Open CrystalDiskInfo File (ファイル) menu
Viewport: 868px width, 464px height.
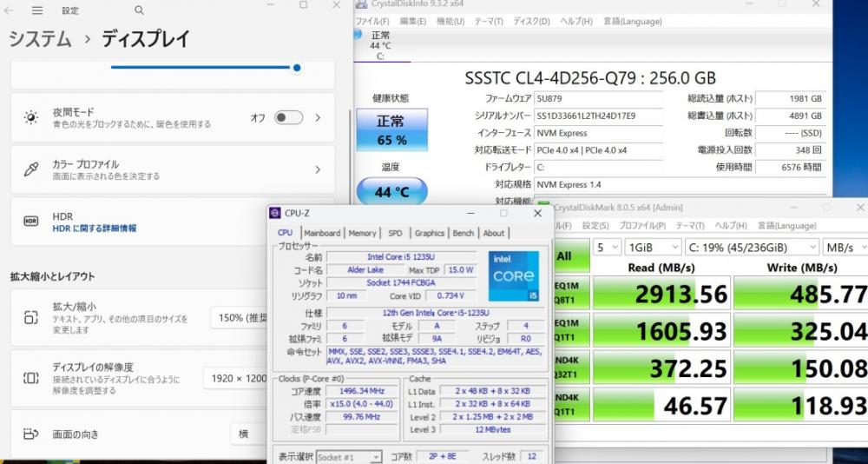372,21
